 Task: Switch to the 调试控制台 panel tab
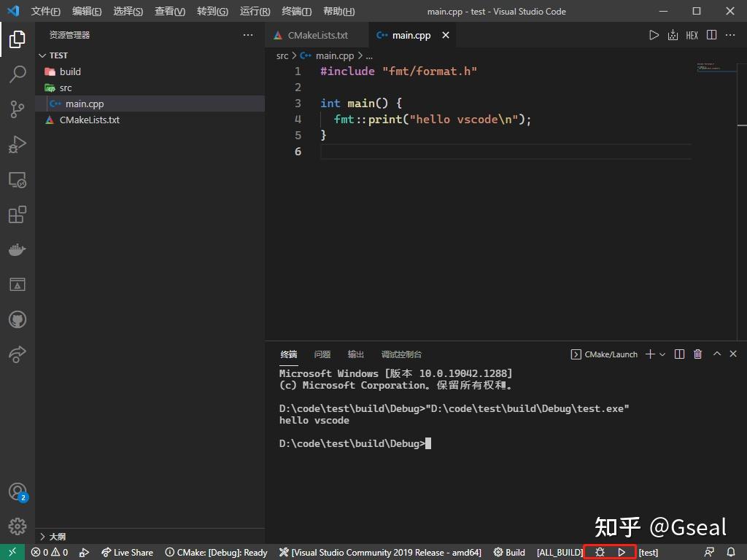401,354
